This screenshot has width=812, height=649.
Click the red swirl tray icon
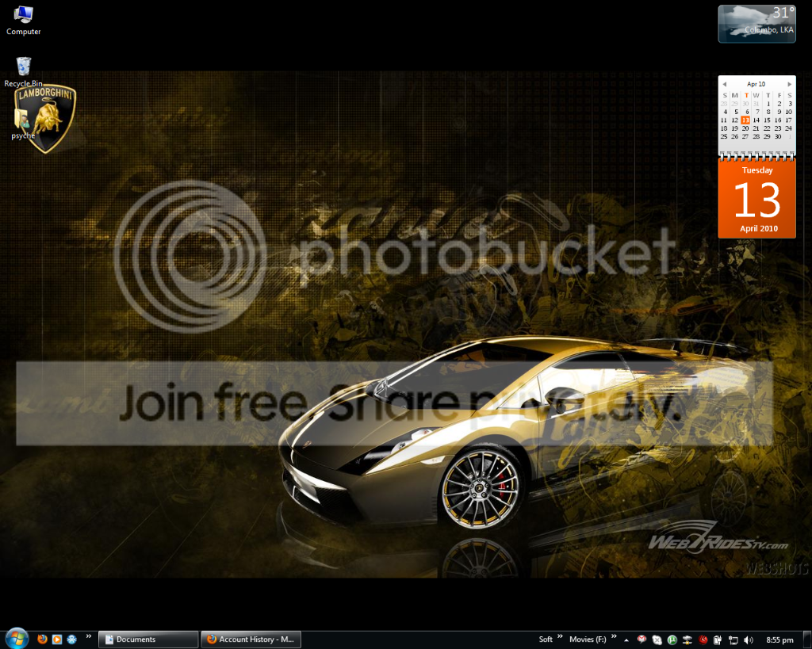703,639
